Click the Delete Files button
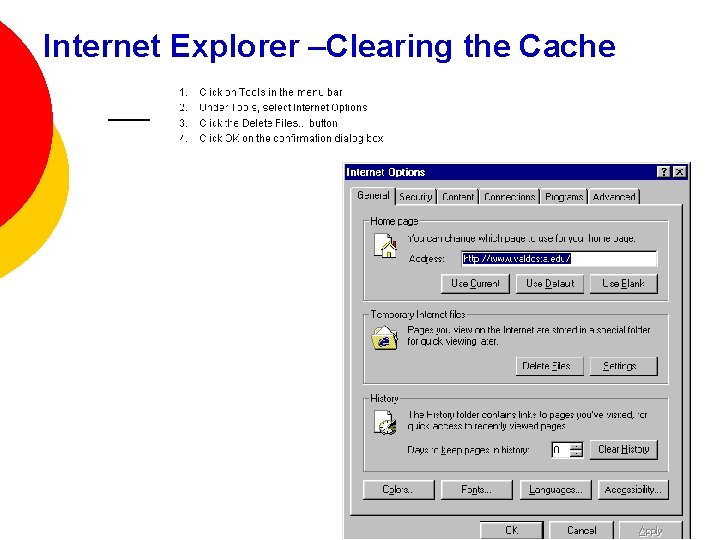720x540 pixels. point(550,366)
